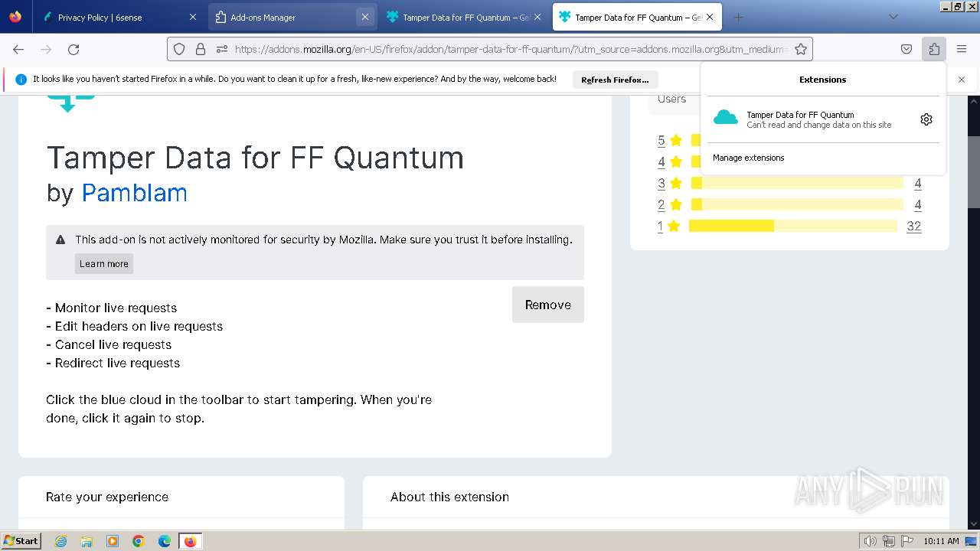Viewport: 980px width, 551px height.
Task: Focus the address bar URL
Action: click(511, 49)
